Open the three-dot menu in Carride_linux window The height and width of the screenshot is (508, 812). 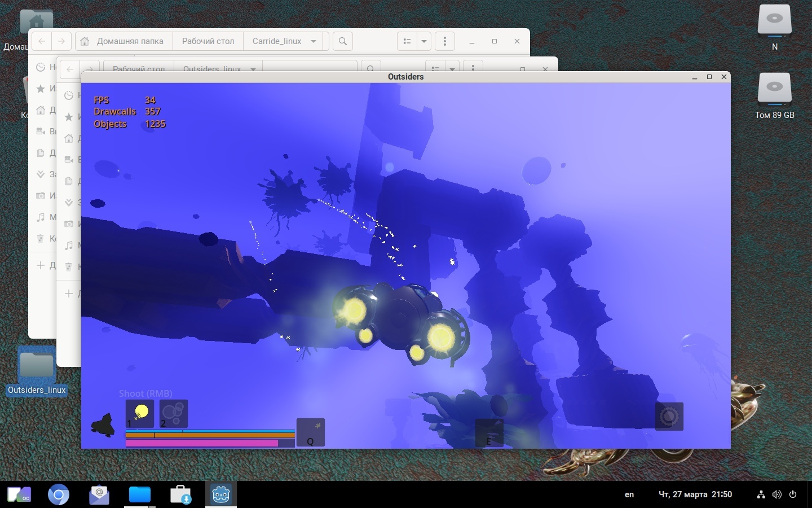[x=445, y=41]
